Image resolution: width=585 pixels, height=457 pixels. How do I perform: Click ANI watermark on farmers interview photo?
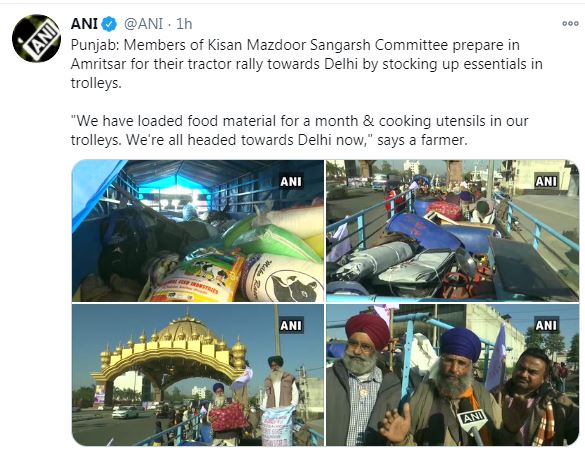(x=546, y=325)
